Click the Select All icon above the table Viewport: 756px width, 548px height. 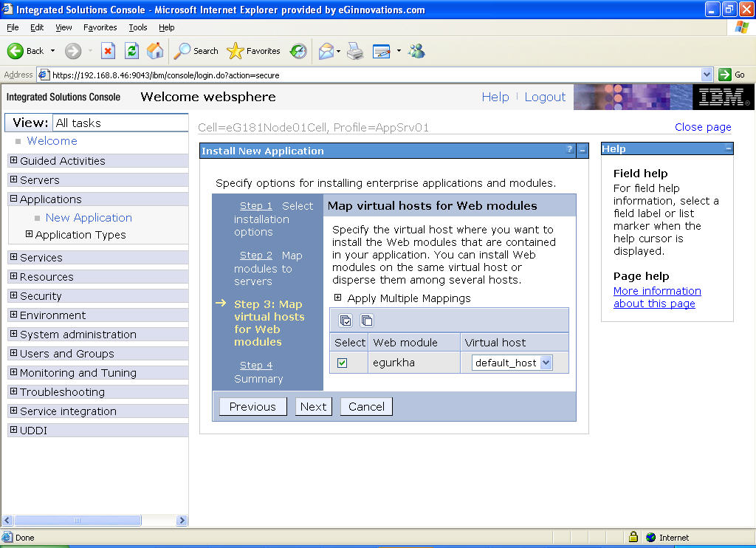click(x=346, y=321)
